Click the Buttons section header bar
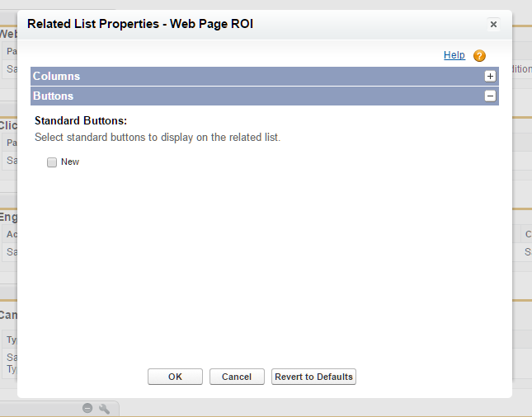 point(247,96)
